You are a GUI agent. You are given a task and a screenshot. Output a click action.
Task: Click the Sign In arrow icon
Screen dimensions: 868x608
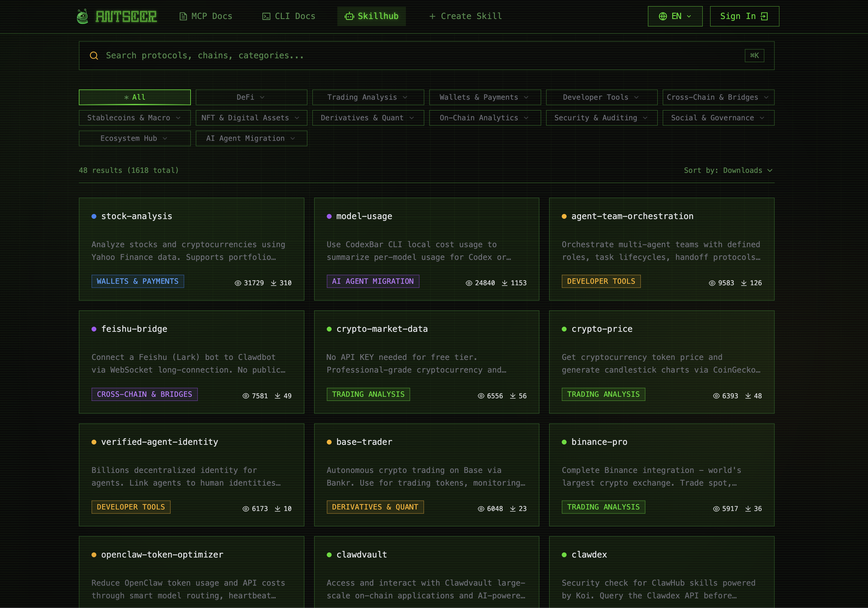coord(764,16)
